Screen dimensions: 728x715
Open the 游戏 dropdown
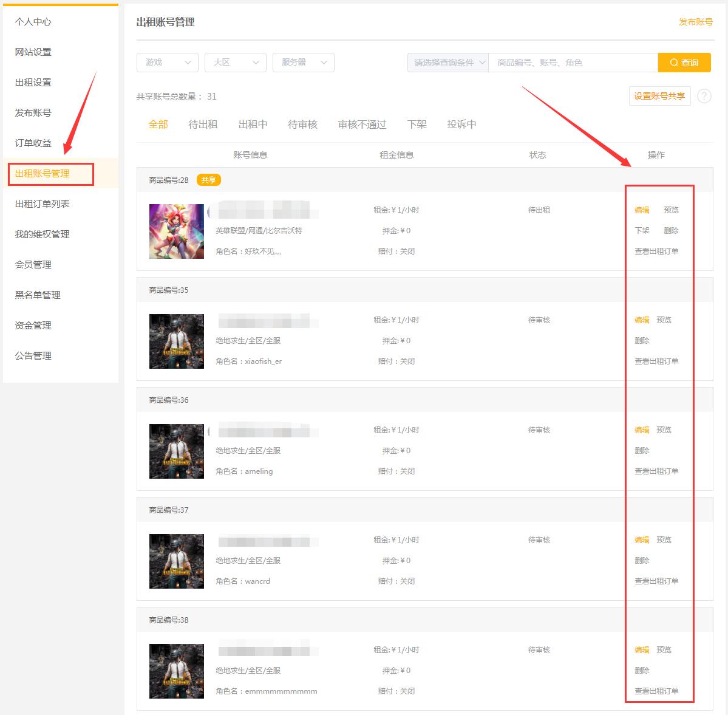(167, 62)
